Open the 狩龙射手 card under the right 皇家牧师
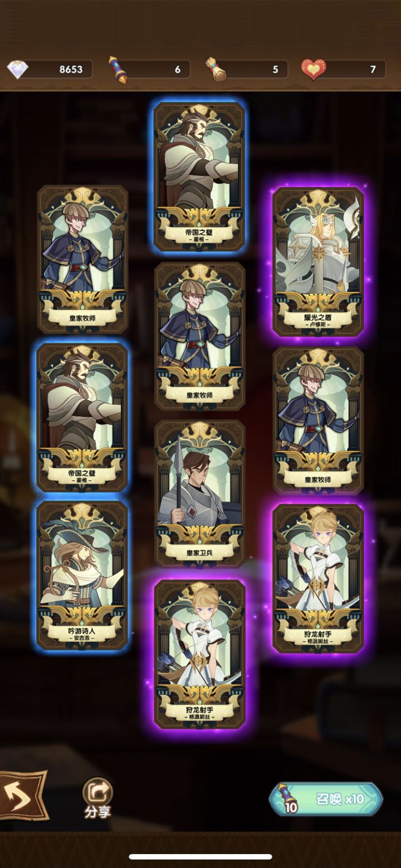Image resolution: width=401 pixels, height=868 pixels. pos(318,578)
